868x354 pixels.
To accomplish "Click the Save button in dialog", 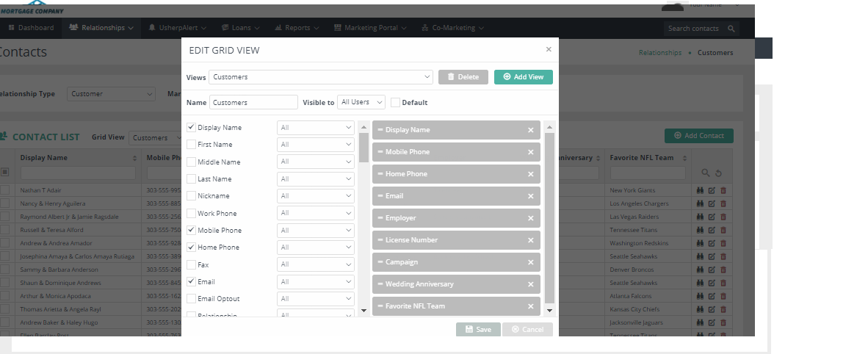I will pos(478,330).
